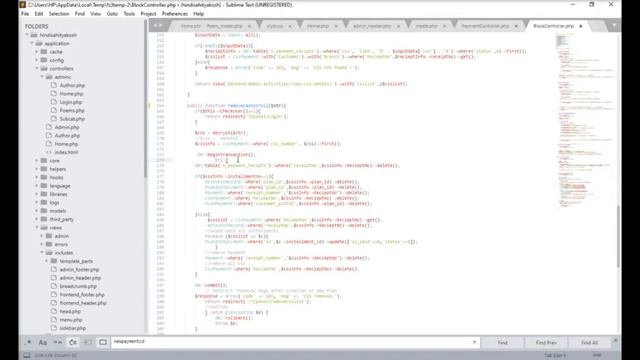Click the Find button

point(502,342)
